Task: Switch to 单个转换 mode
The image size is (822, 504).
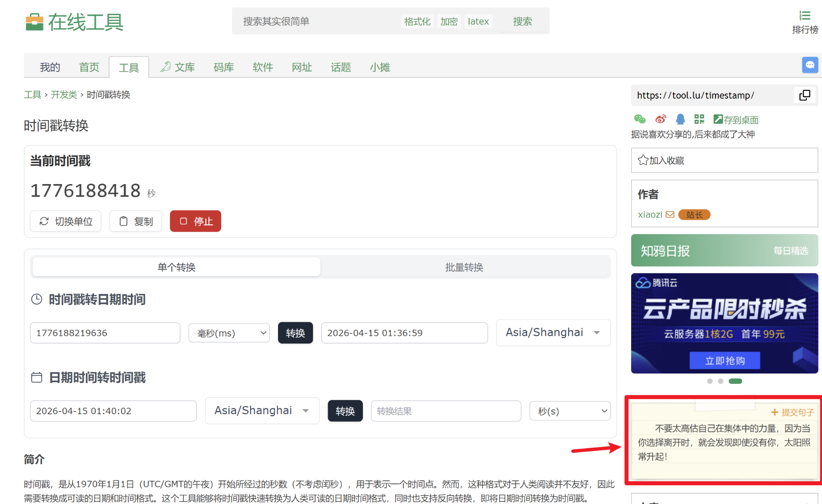Action: click(x=176, y=267)
